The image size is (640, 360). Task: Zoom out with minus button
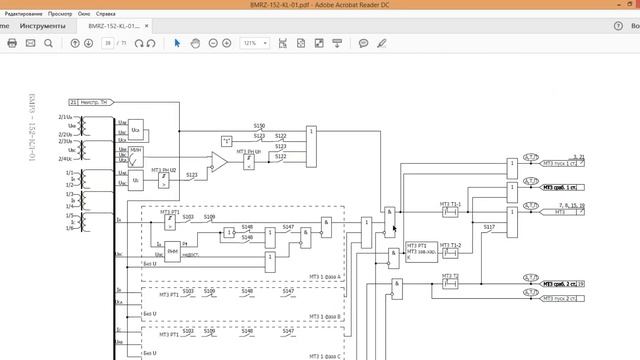[x=213, y=43]
